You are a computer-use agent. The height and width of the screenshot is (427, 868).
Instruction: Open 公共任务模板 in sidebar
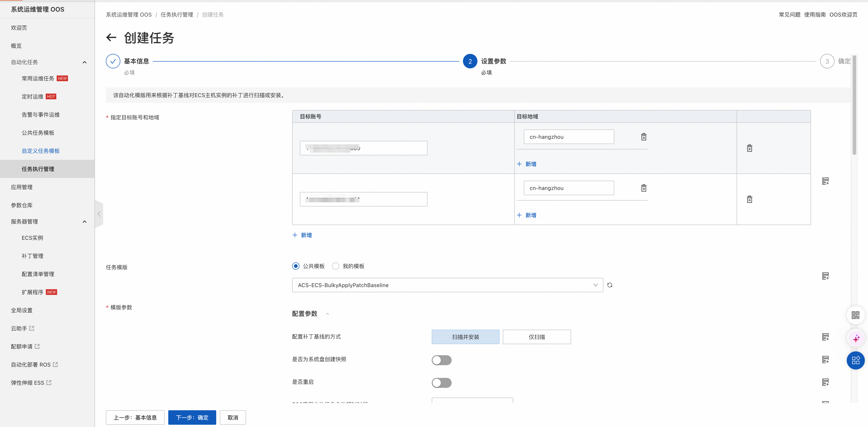[x=38, y=133]
